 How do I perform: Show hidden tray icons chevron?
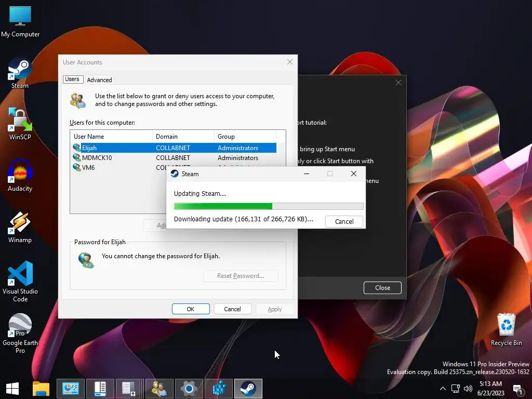point(443,389)
